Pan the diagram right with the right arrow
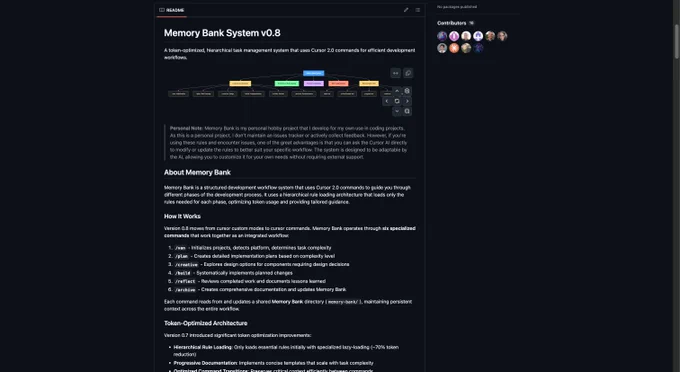The height and width of the screenshot is (372, 680). coord(407,101)
